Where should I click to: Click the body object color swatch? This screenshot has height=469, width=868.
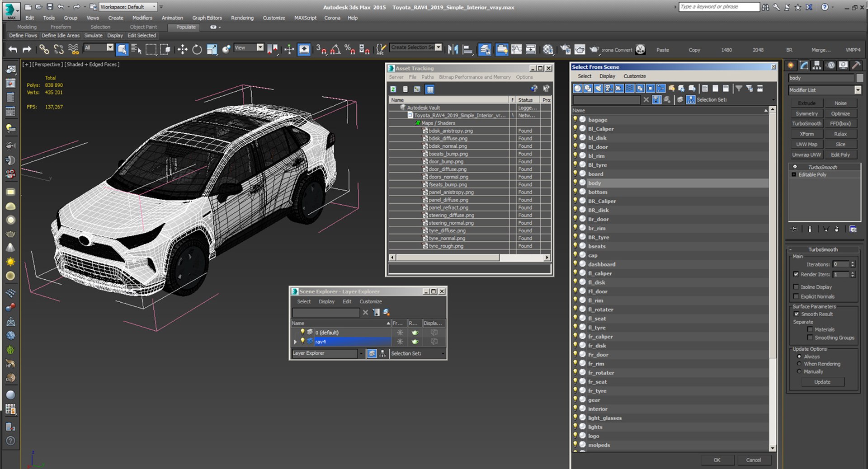click(x=859, y=78)
